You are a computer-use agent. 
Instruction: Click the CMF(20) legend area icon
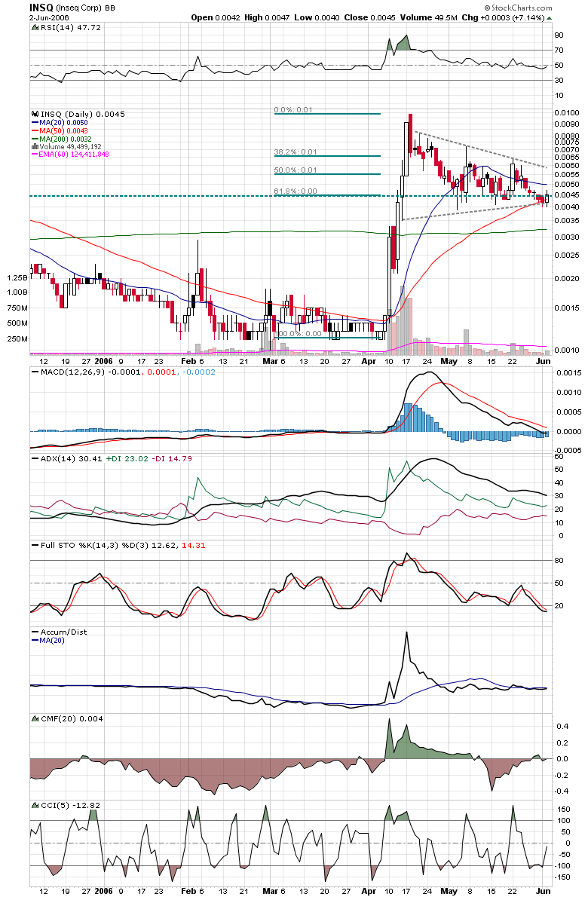click(x=34, y=718)
